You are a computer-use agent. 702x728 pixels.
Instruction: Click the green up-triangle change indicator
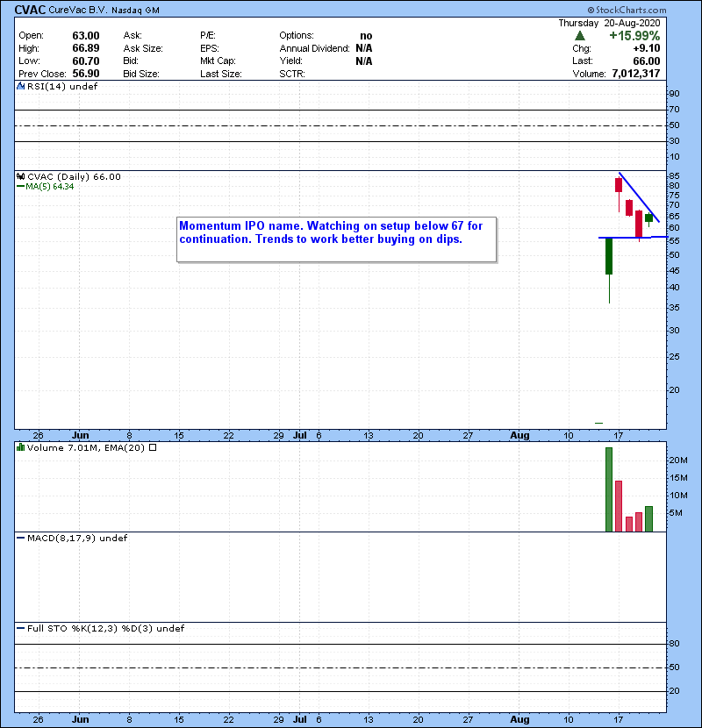point(579,36)
